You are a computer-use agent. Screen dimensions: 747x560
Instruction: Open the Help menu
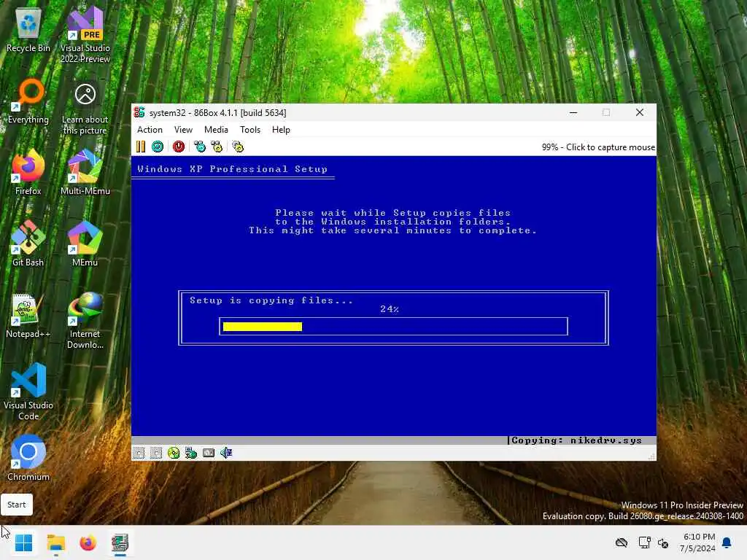[x=281, y=130]
